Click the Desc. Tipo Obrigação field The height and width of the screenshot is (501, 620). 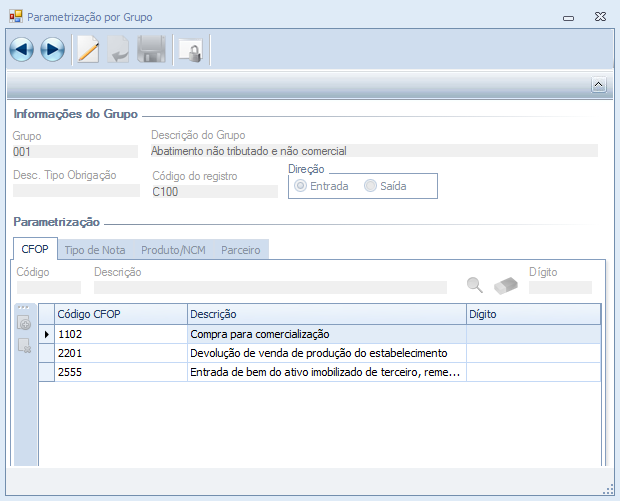pyautogui.click(x=76, y=191)
